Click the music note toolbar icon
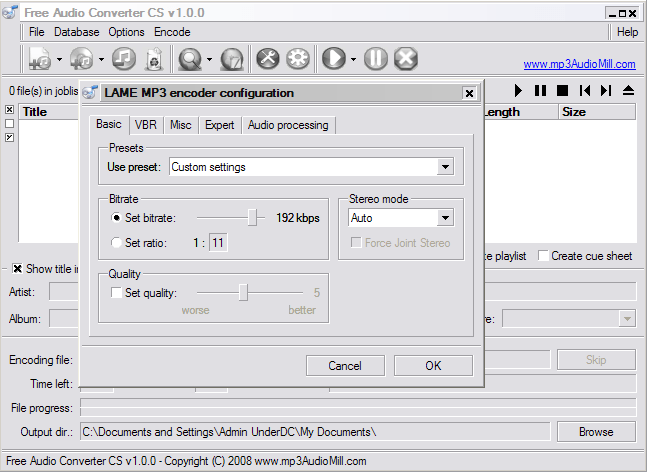The width and height of the screenshot is (647, 472). coord(124,59)
